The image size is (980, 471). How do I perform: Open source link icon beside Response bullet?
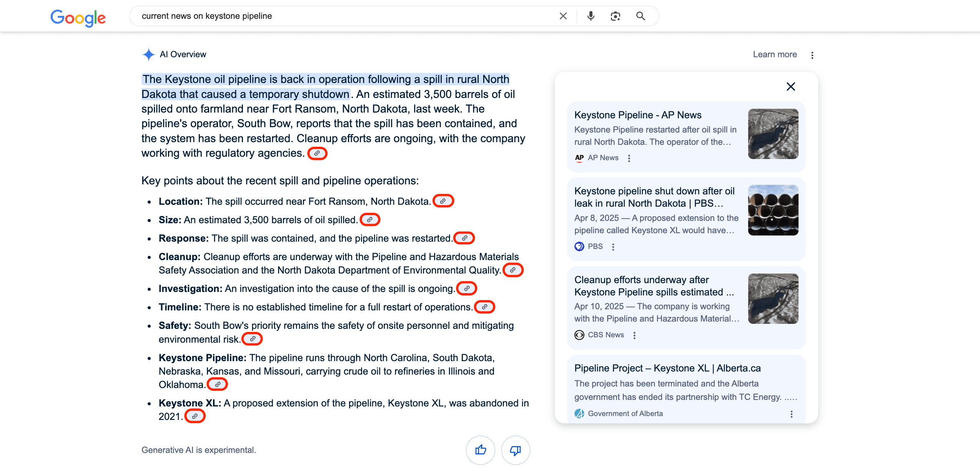464,238
